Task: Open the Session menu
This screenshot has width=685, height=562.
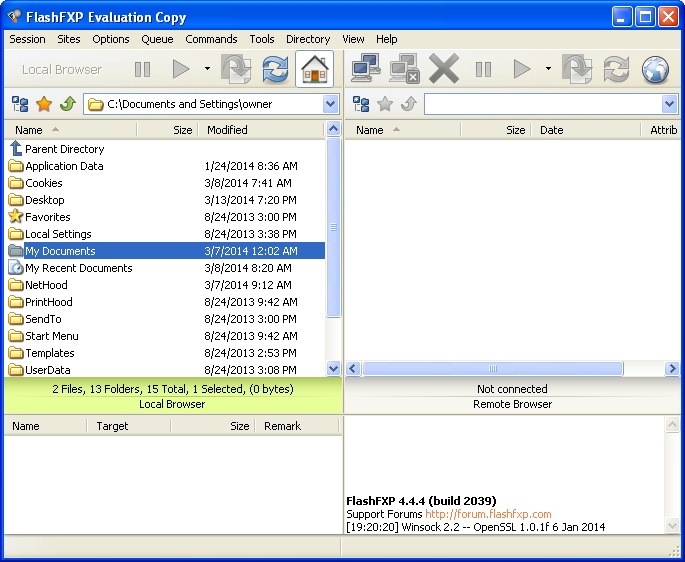Action: 28,39
